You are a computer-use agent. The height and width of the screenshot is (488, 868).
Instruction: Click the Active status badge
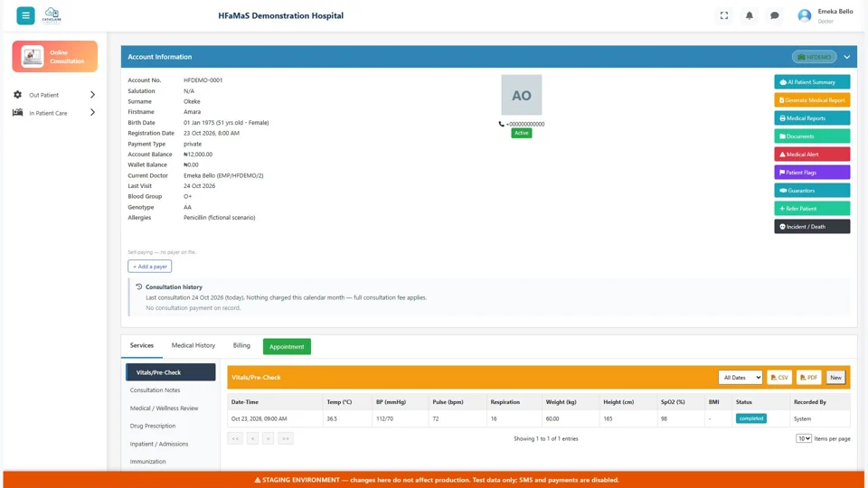coord(522,133)
